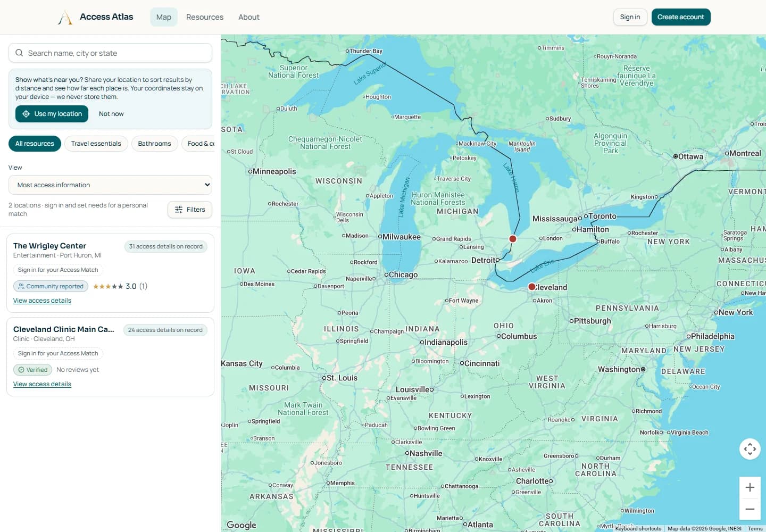The image size is (766, 532).
Task: Select the All resources filter chip
Action: point(35,144)
